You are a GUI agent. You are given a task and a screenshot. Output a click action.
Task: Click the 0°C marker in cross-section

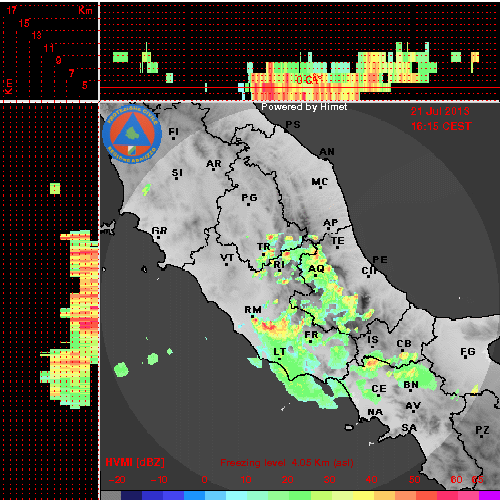308,80
